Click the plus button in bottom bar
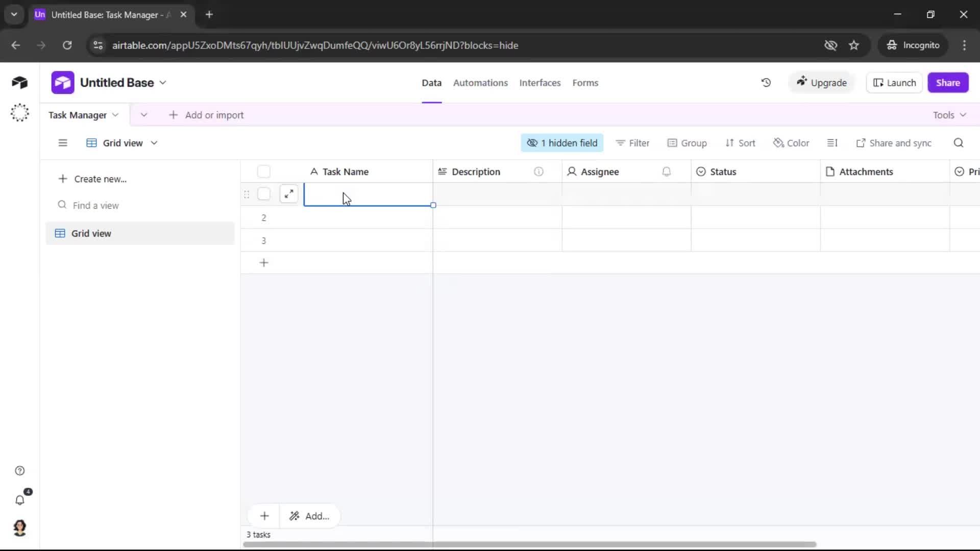 click(264, 516)
